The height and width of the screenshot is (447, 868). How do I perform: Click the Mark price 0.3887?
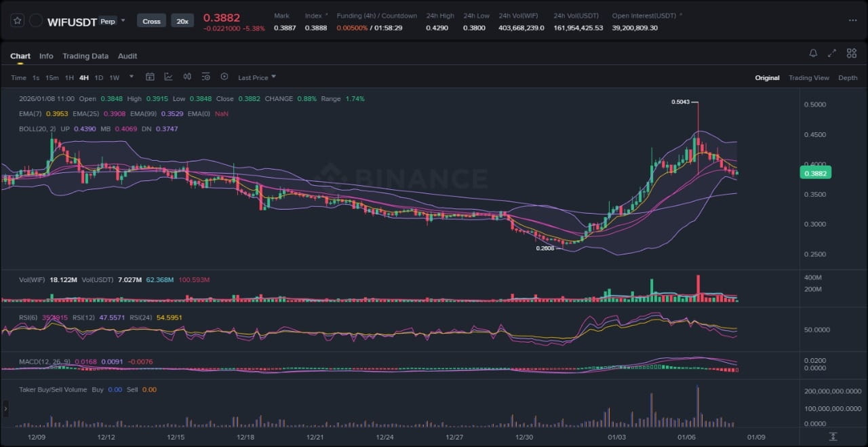(x=285, y=28)
